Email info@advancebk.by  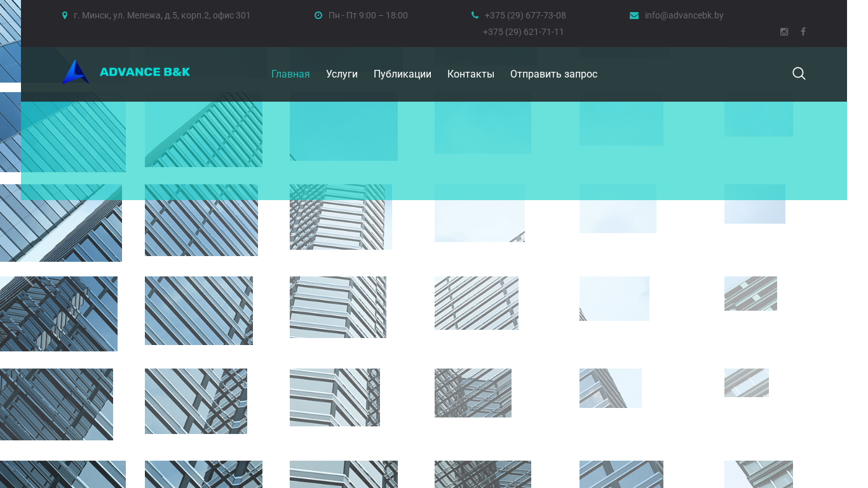[x=684, y=15]
